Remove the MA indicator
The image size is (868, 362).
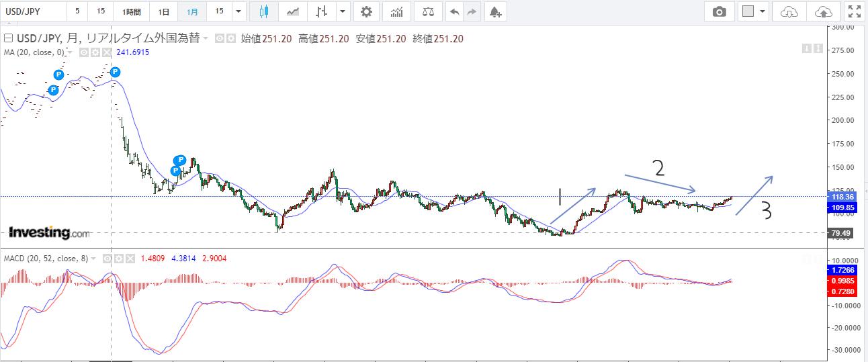pos(107,52)
